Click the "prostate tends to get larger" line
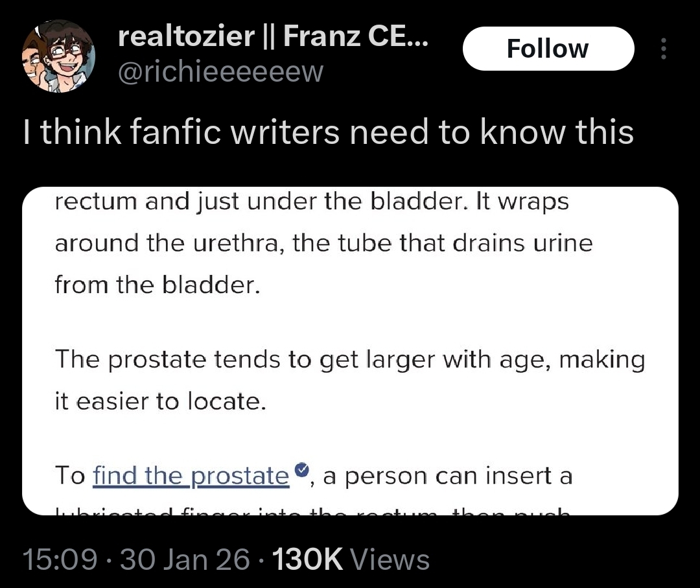The image size is (700, 588). click(350, 360)
